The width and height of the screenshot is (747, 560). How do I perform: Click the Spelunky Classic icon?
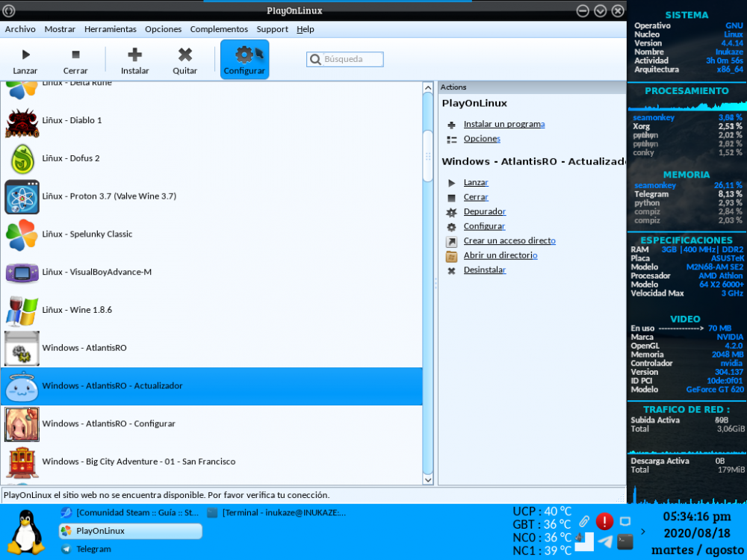point(22,234)
